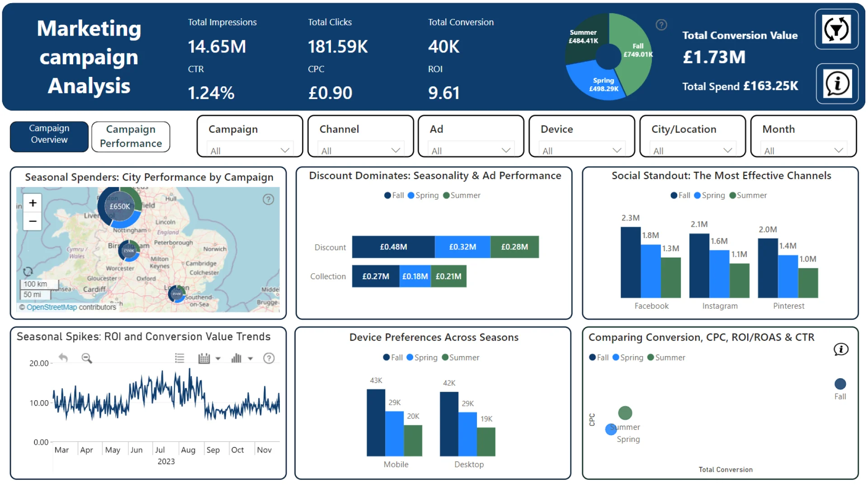
Task: Click the bar chart type icon
Action: pyautogui.click(x=236, y=358)
